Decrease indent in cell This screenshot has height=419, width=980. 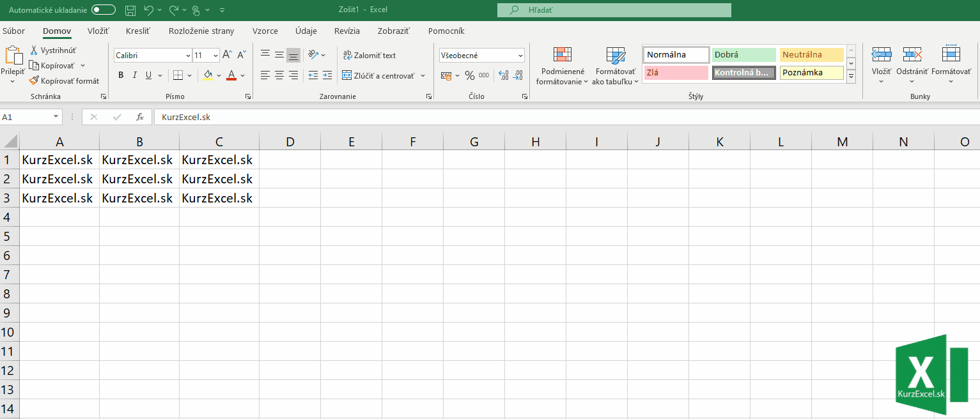click(313, 75)
